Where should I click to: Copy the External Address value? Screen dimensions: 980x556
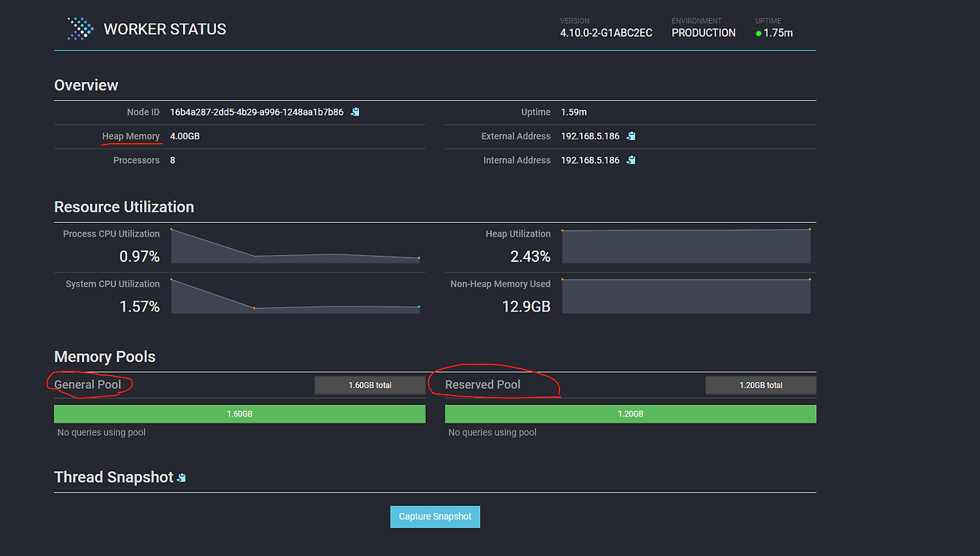[629, 136]
